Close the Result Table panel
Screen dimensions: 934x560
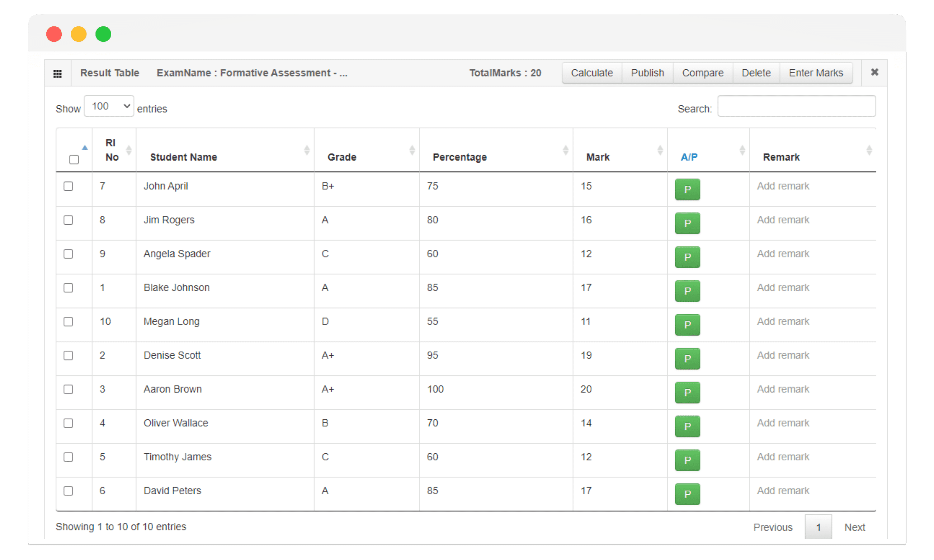[x=874, y=72]
